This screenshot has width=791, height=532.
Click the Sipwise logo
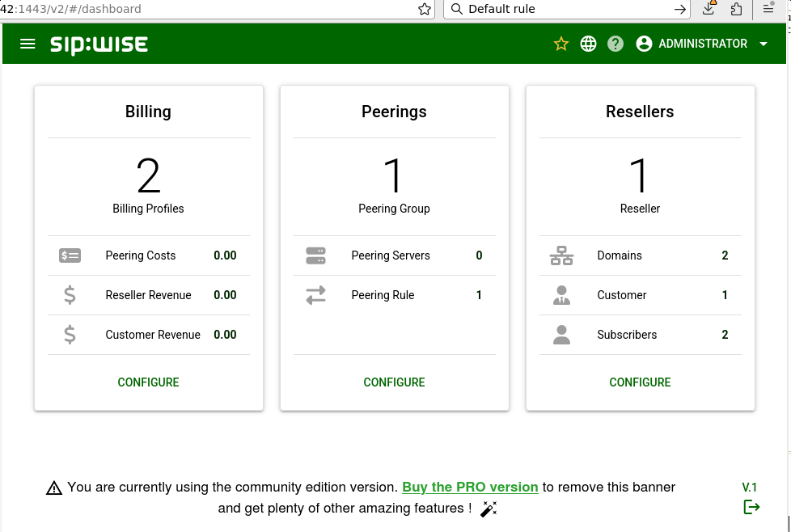(99, 44)
